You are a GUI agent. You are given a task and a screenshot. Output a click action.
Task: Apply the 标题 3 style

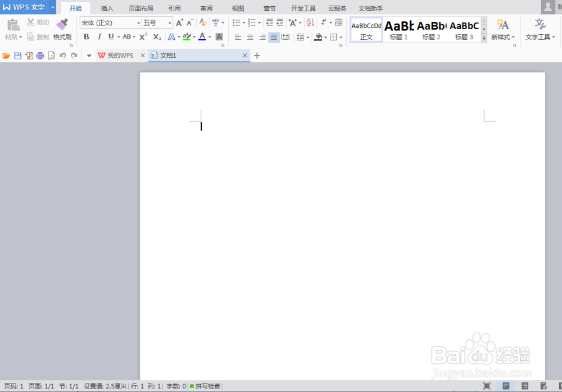point(464,30)
